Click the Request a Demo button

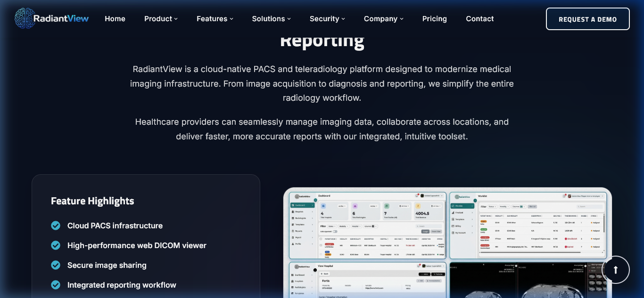[x=588, y=19]
